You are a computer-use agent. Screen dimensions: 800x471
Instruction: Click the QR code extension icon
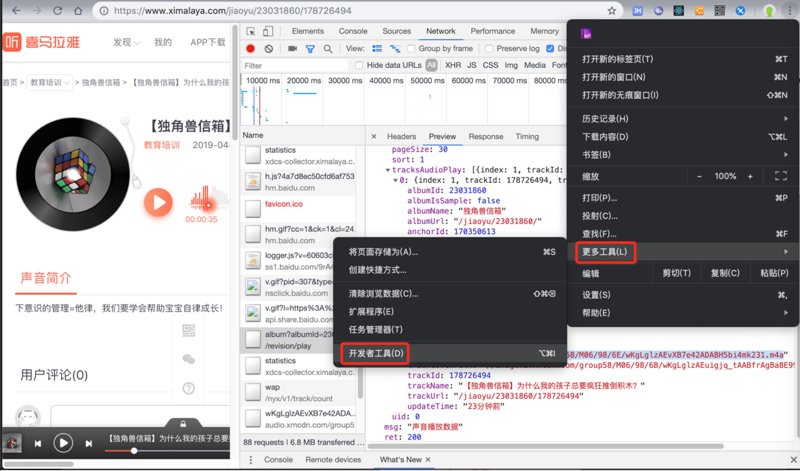pos(719,11)
